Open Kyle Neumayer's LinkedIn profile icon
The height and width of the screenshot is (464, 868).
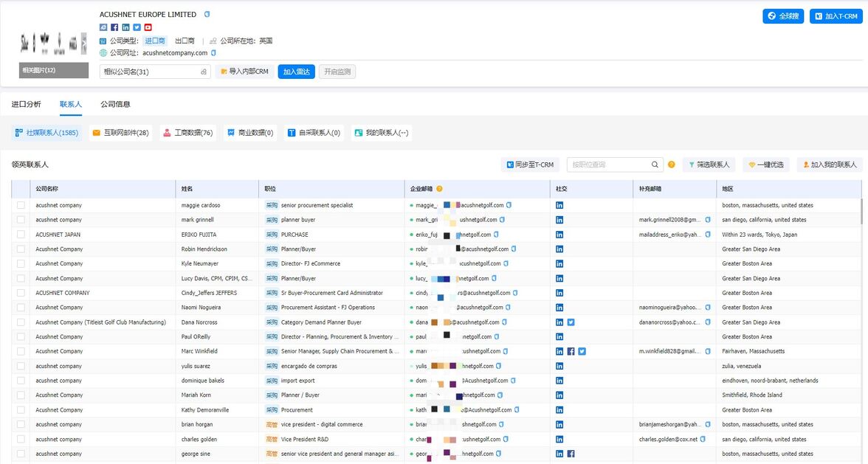click(x=559, y=264)
